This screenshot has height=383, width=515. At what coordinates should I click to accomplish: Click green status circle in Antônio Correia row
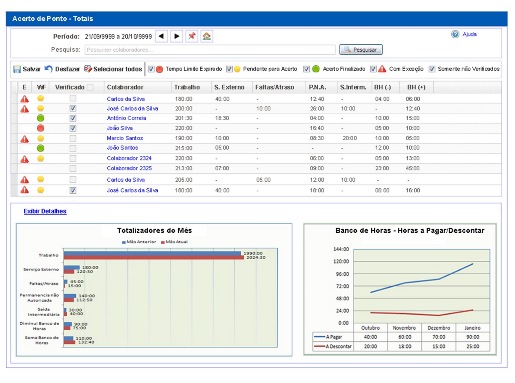click(40, 118)
